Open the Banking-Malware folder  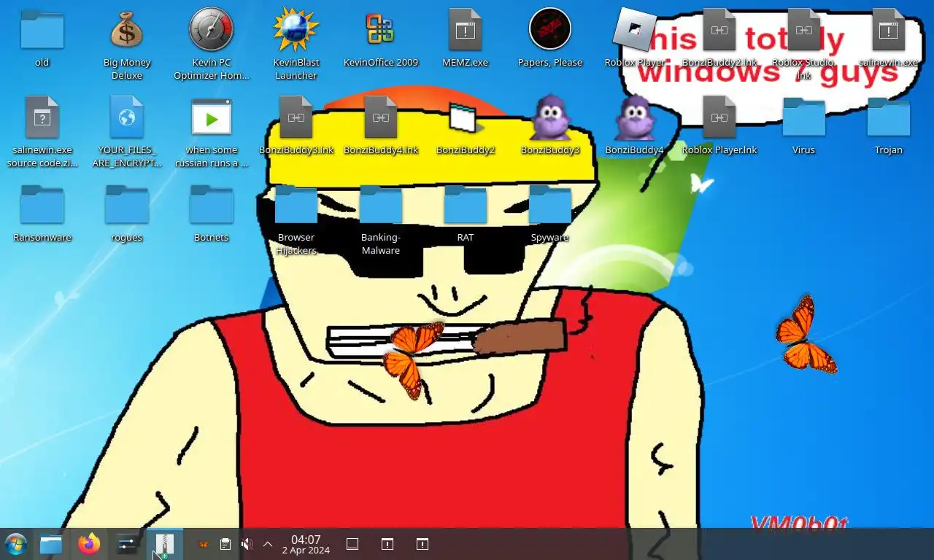[381, 204]
